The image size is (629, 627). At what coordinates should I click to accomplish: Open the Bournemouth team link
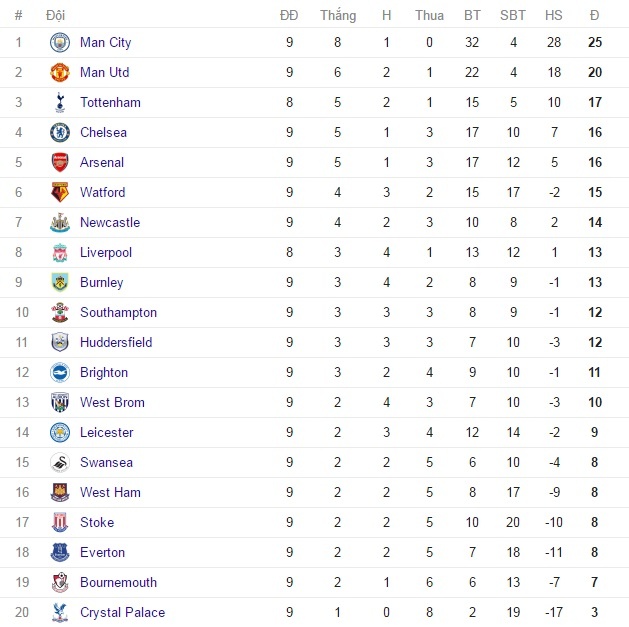118,582
